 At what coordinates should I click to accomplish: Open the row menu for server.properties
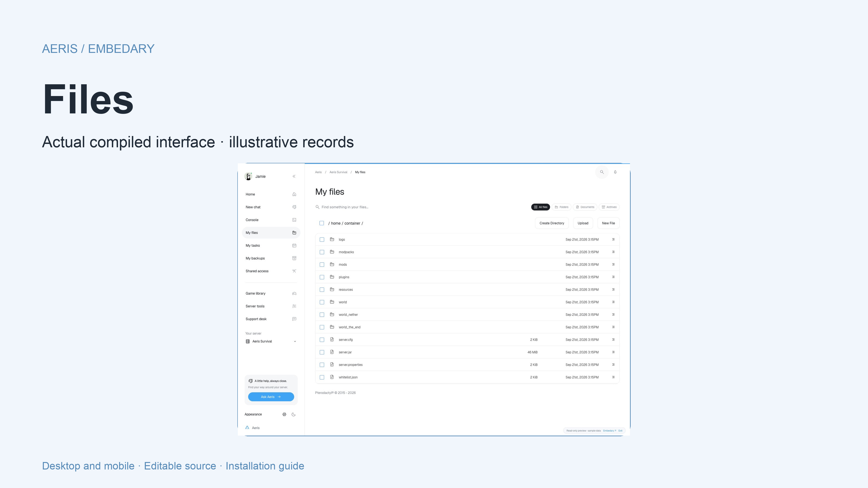(x=613, y=365)
